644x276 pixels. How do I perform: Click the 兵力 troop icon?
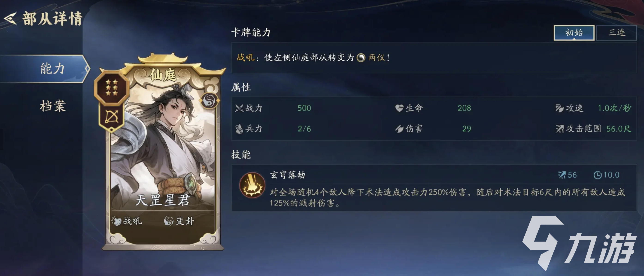pos(239,129)
